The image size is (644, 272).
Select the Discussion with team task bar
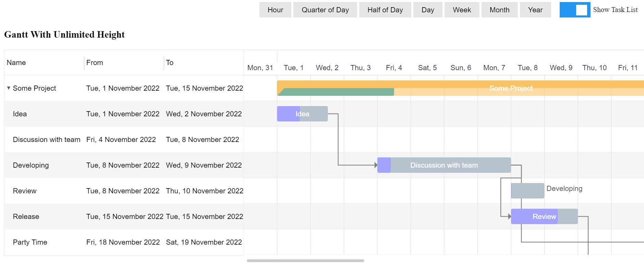(x=443, y=165)
